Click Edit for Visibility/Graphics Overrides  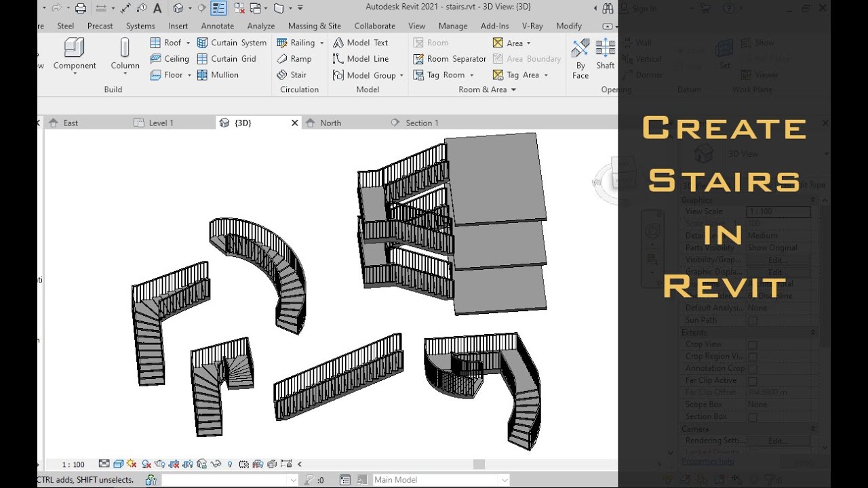[778, 260]
